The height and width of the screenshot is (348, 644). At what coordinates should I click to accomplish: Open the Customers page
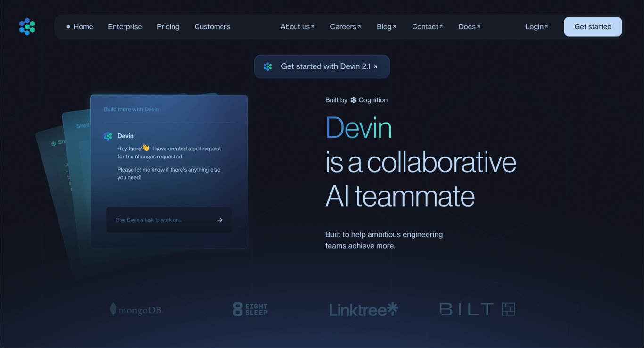pos(212,26)
